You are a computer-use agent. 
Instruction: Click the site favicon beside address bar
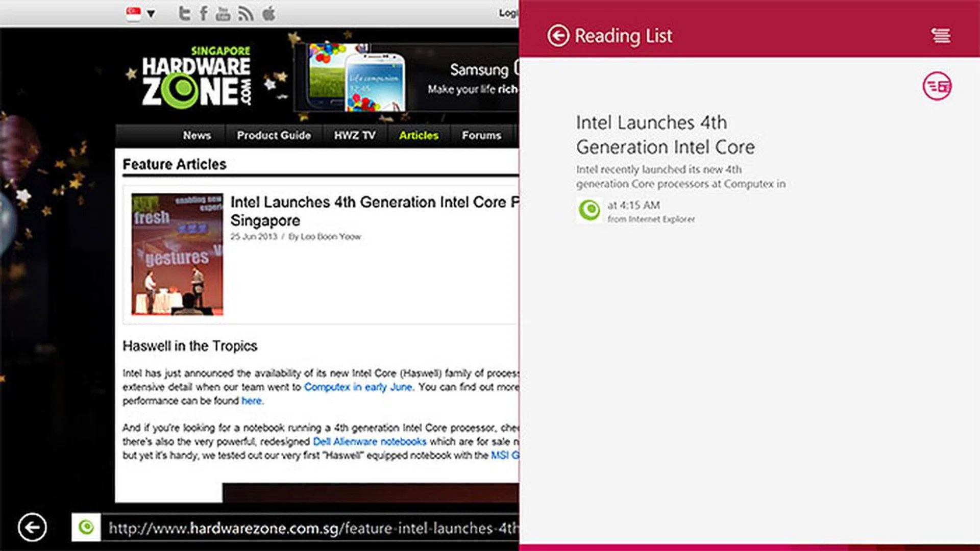[86, 527]
